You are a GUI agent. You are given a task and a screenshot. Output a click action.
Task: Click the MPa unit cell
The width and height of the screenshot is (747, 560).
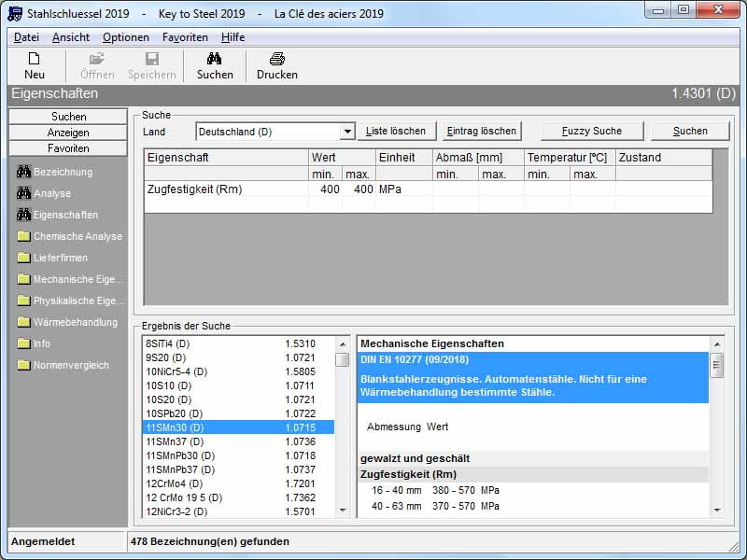[404, 189]
